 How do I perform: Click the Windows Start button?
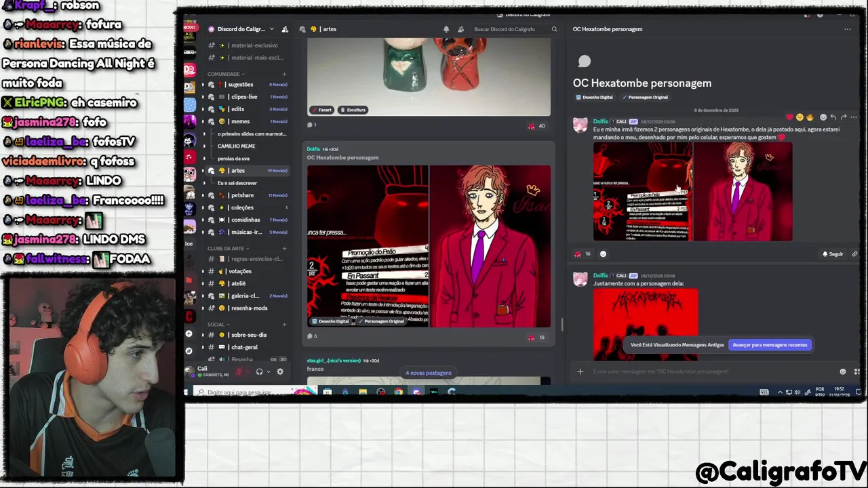coord(186,392)
